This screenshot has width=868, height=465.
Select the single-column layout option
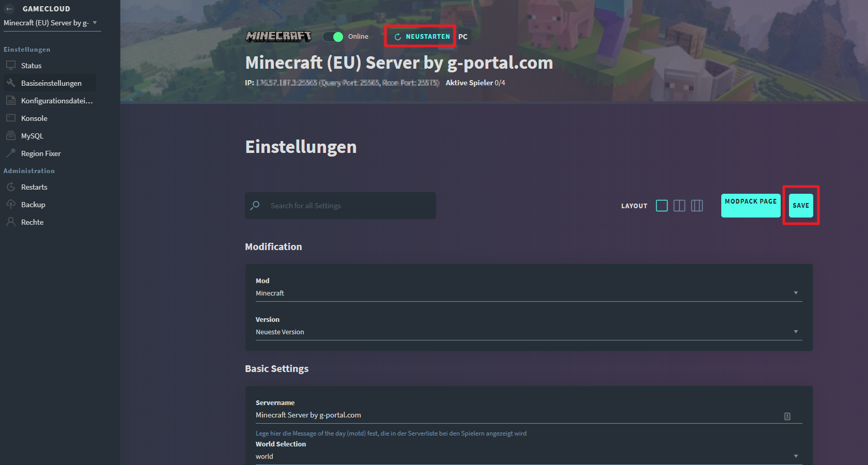(x=662, y=206)
